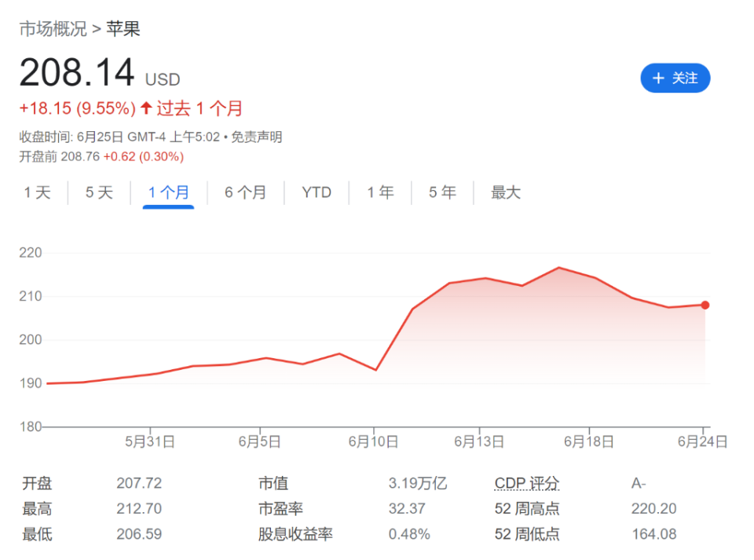
Task: Click the 208.14 stock price heading
Action: point(76,72)
